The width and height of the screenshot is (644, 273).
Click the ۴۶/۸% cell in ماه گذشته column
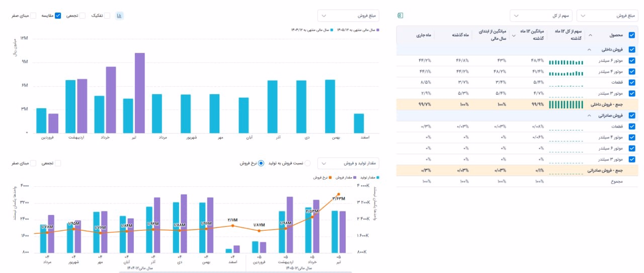462,60
